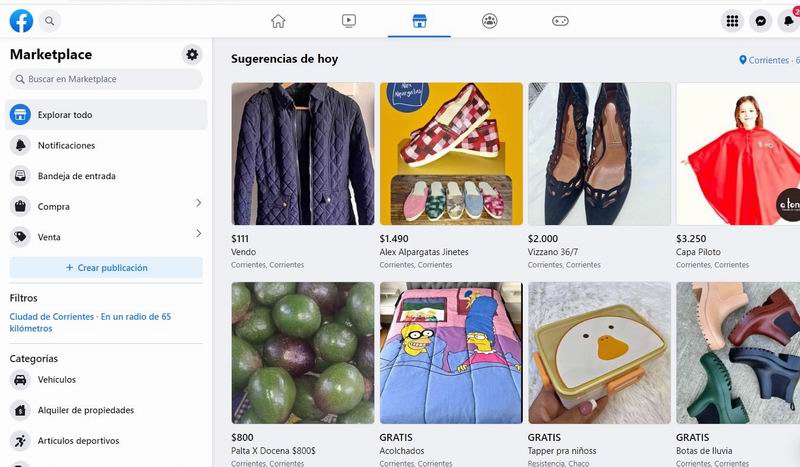Viewport: 800px width, 467px height.
Task: Open the Alex Alpargatas Jinetes listing photo
Action: point(451,154)
